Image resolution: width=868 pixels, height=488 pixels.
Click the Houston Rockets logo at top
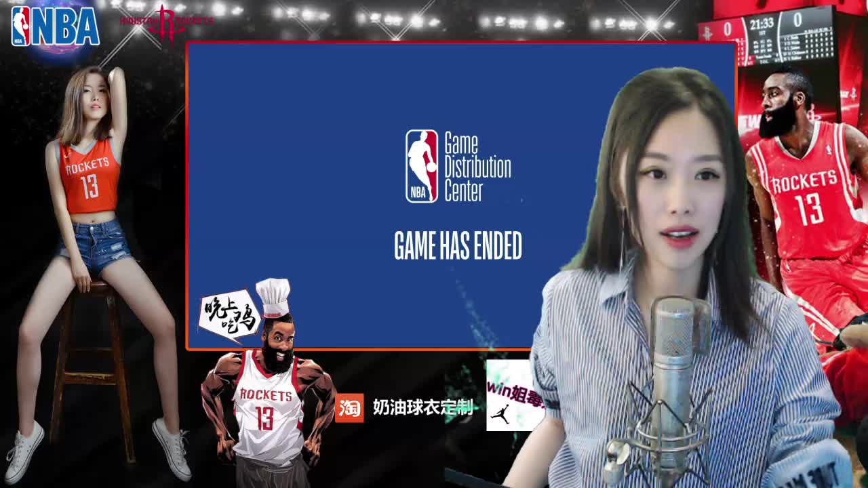pyautogui.click(x=165, y=21)
